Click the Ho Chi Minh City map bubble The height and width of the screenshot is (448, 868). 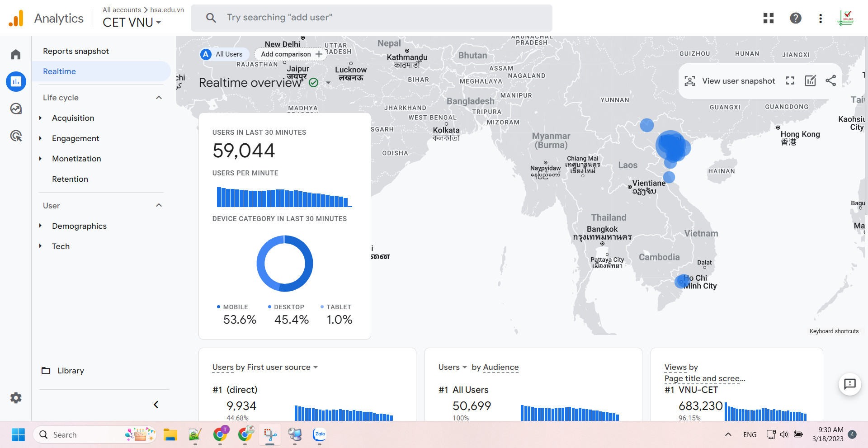point(682,281)
